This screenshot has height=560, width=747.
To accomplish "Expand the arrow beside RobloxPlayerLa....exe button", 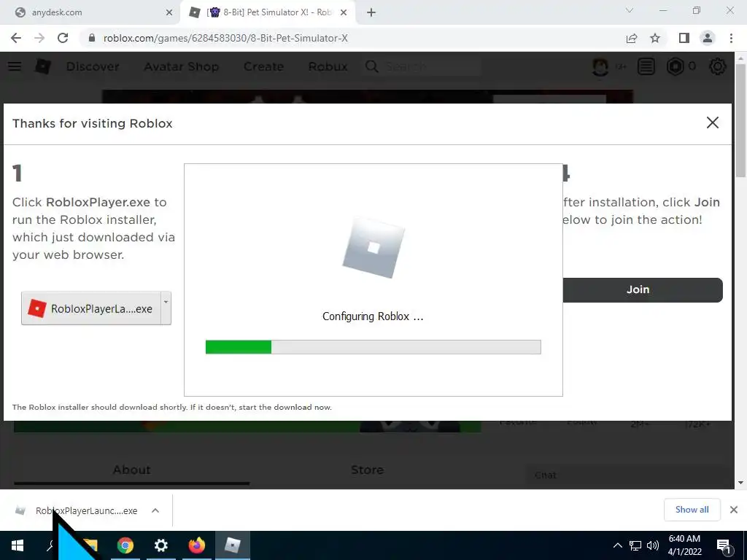I will tap(166, 308).
